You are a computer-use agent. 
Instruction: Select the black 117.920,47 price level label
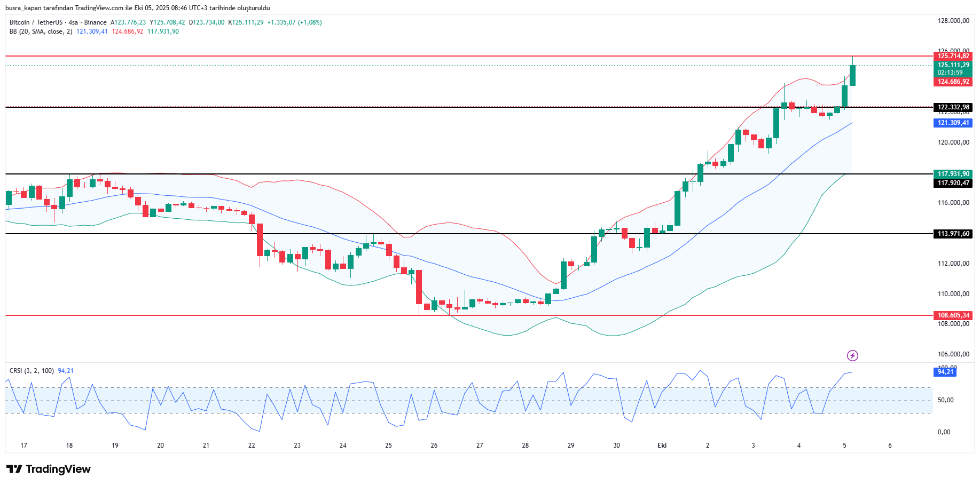[953, 183]
